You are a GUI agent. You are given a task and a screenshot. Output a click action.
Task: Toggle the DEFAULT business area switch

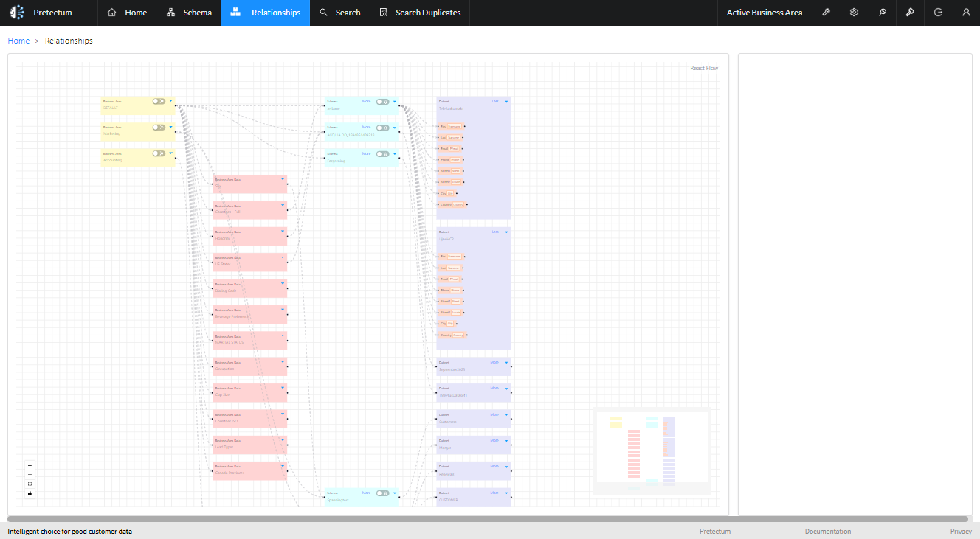(x=159, y=101)
